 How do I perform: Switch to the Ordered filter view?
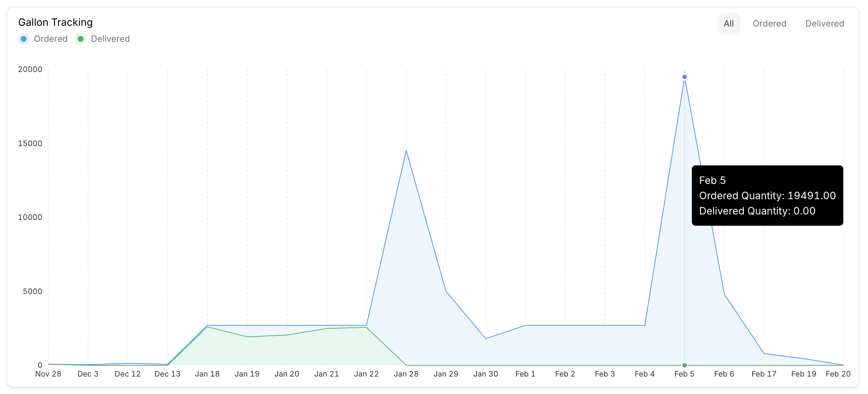[769, 23]
